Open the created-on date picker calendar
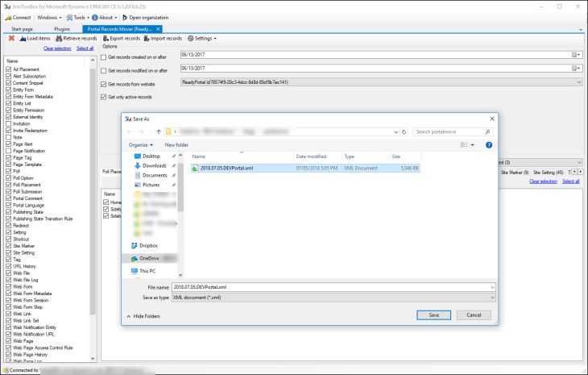588x375 pixels. point(576,55)
